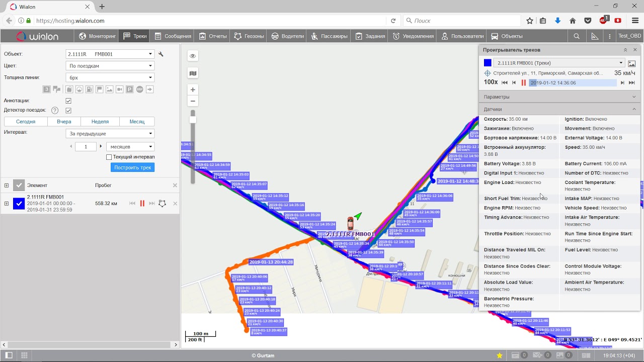The height and width of the screenshot is (362, 644).
Task: Open the Геозоны tab
Action: coord(249,36)
